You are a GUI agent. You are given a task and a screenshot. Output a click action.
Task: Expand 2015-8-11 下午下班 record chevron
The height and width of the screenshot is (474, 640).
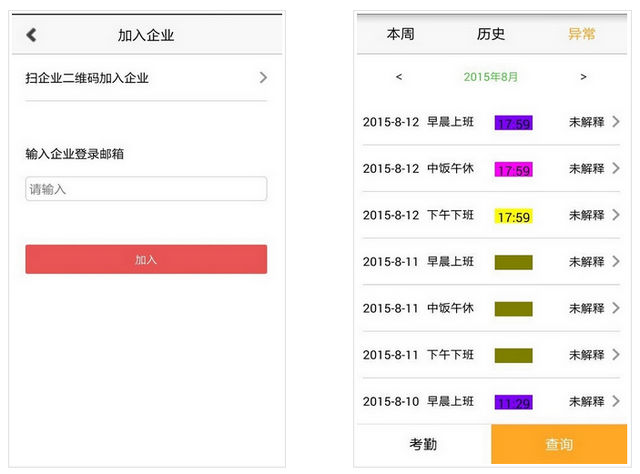(616, 355)
